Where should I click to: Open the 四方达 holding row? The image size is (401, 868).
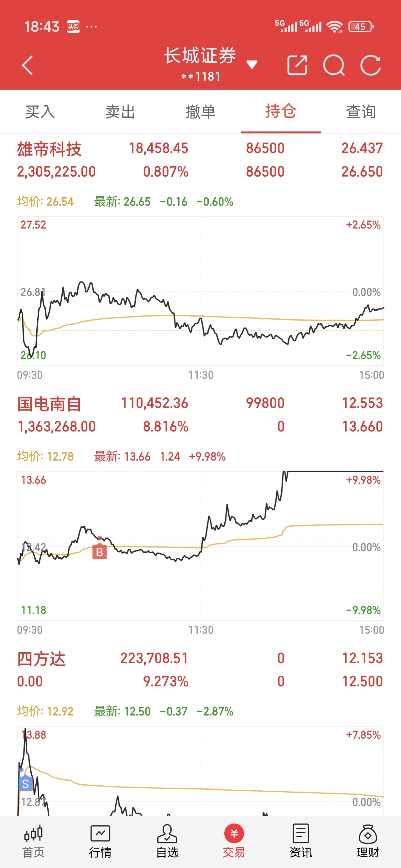pos(200,669)
